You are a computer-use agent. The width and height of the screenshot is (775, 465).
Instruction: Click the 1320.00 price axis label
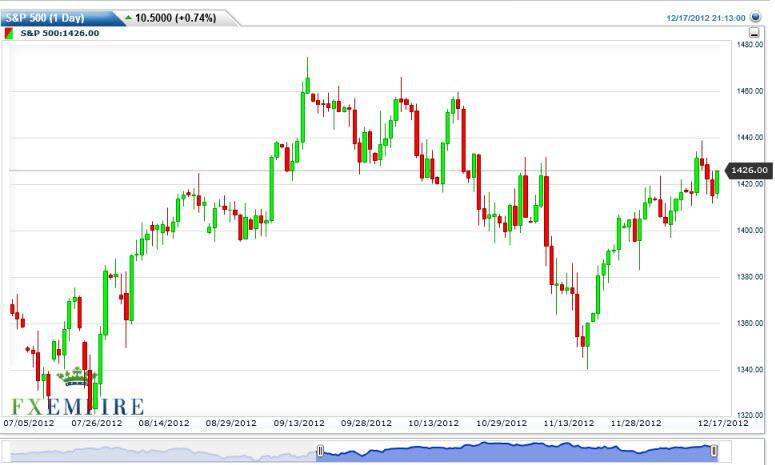coord(750,415)
